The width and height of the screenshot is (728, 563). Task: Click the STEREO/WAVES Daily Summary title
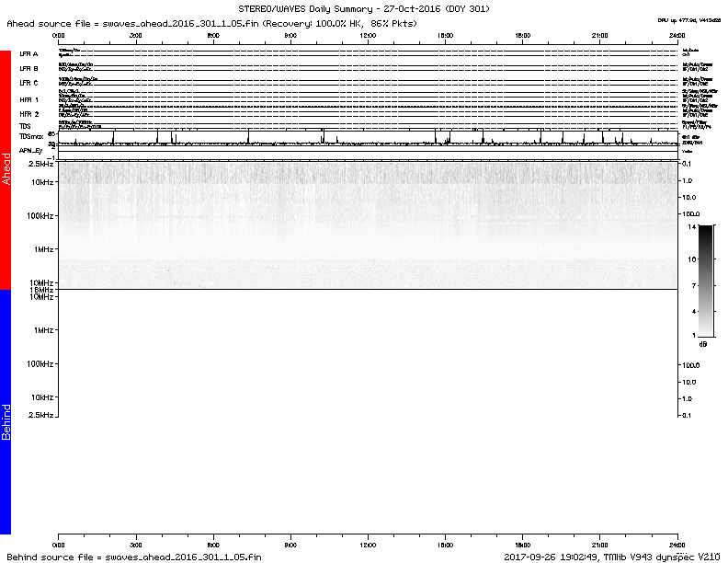click(364, 8)
